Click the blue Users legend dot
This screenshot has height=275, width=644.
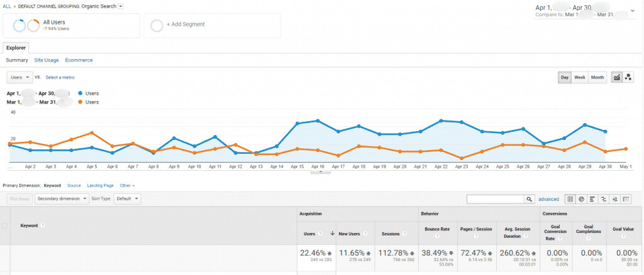[79, 93]
